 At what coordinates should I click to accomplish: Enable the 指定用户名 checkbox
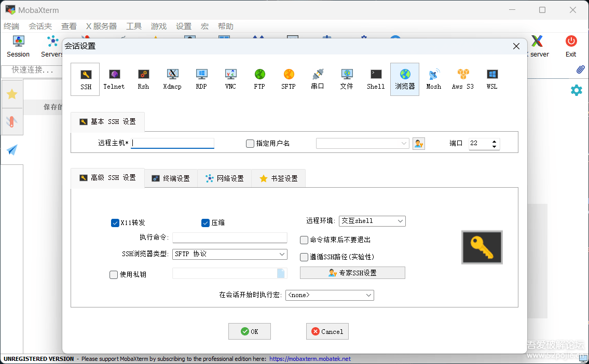click(x=250, y=144)
